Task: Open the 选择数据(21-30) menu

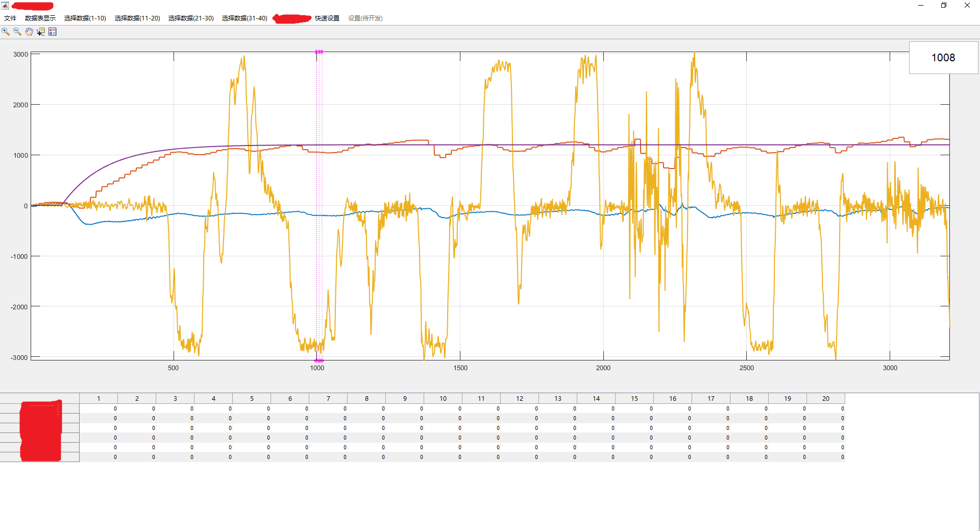Action: click(x=191, y=18)
